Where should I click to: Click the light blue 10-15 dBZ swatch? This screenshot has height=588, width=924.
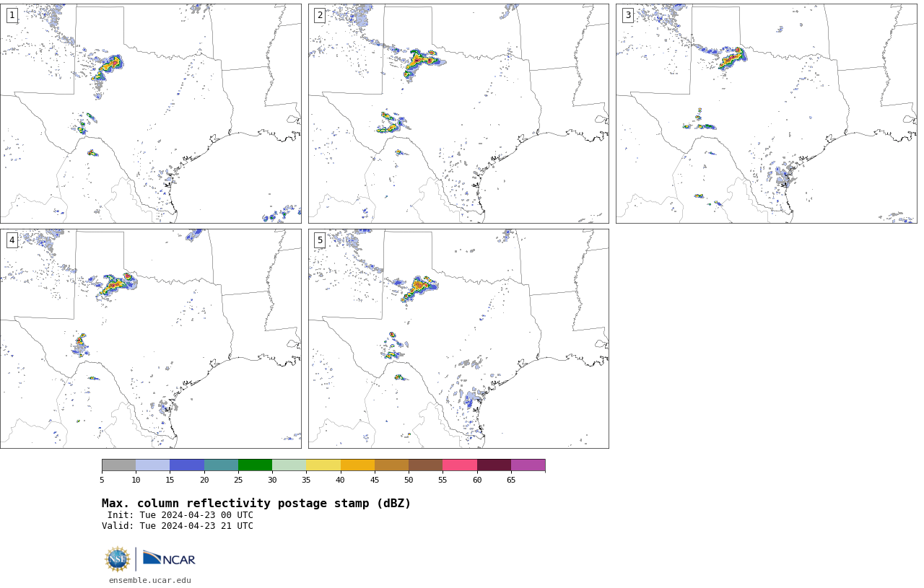coord(152,465)
